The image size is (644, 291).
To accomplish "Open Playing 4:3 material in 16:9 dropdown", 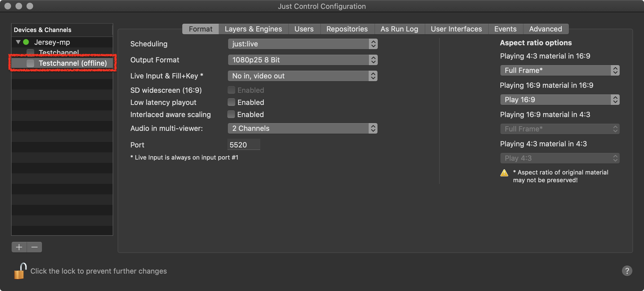I will coord(560,70).
